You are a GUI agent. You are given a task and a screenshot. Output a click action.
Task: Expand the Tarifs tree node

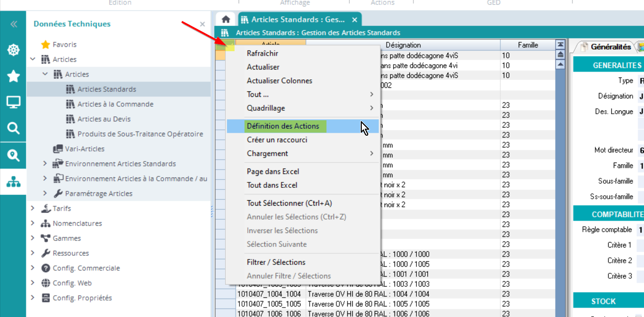[33, 208]
